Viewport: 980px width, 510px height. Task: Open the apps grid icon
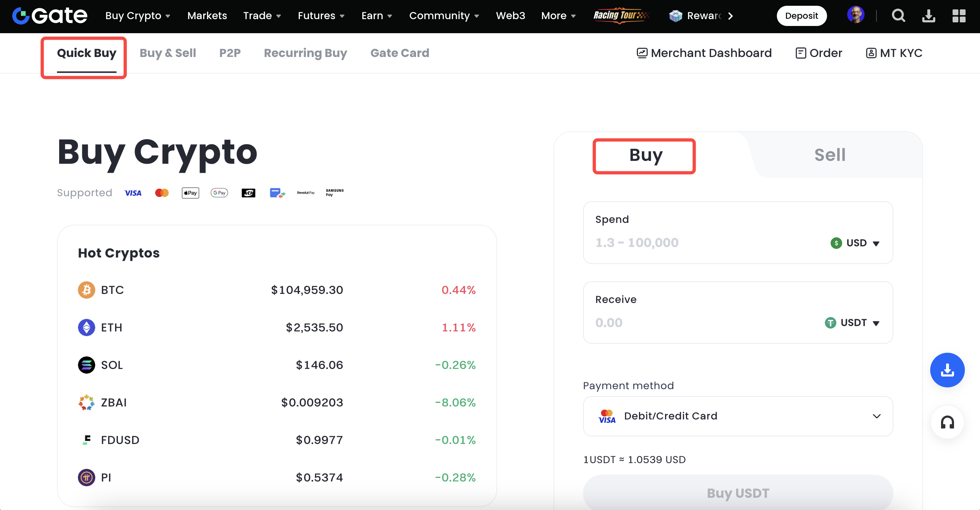(x=959, y=16)
